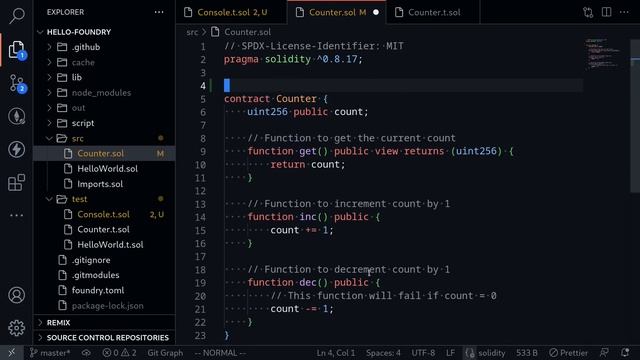Click Ln 4, Col 1 cursor position
Viewport: 640px width, 360px height.
point(336,353)
